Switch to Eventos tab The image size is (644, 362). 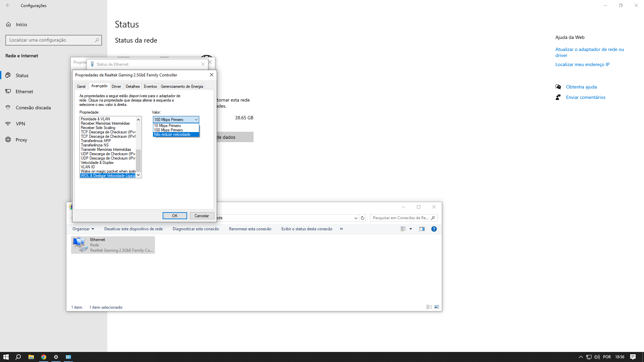(x=150, y=86)
